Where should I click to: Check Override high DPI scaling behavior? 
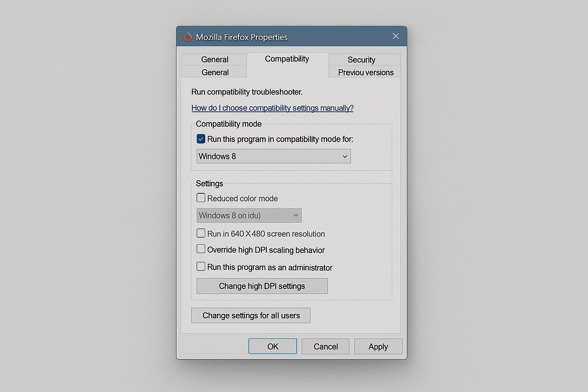[x=201, y=249]
